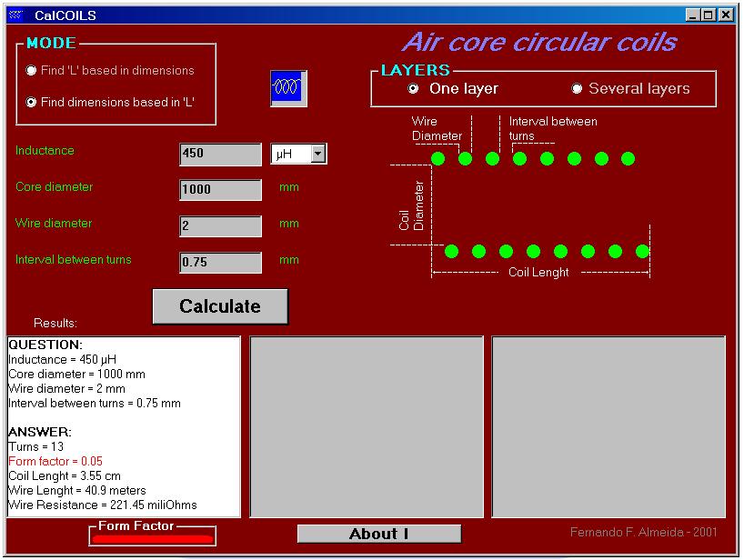744x560 pixels.
Task: Close the CalCOILS window
Action: click(725, 15)
